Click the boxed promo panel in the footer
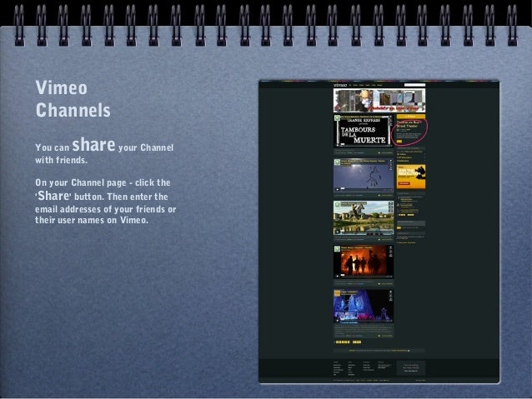 pos(411,368)
